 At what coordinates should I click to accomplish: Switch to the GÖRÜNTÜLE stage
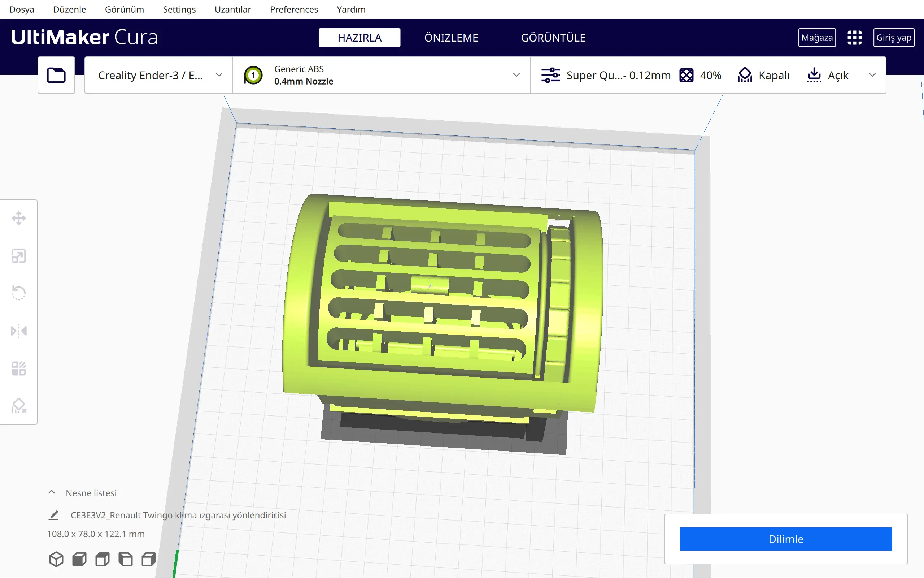pos(553,38)
